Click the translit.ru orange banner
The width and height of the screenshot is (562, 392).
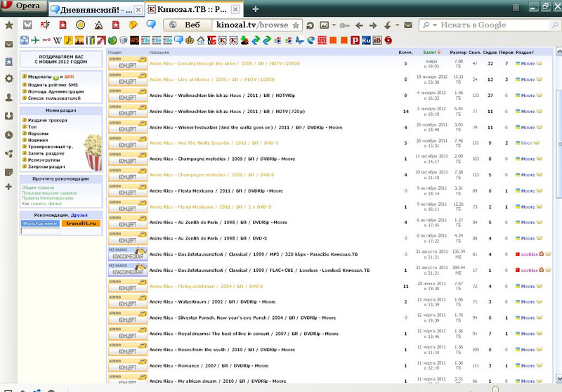pyautogui.click(x=81, y=223)
